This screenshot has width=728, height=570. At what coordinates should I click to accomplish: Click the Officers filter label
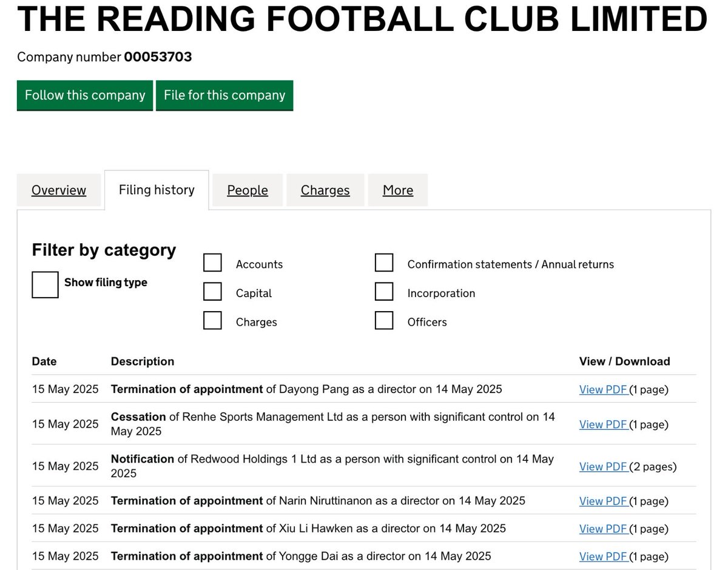[427, 322]
